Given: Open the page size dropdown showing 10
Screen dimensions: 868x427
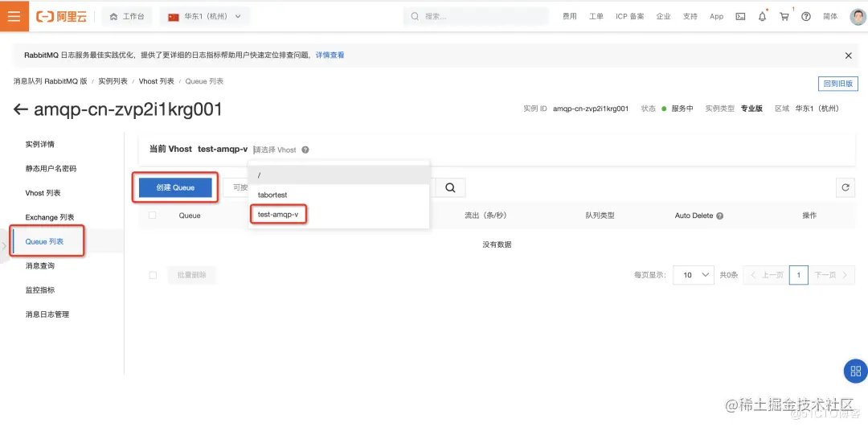Looking at the screenshot, I should 693,275.
